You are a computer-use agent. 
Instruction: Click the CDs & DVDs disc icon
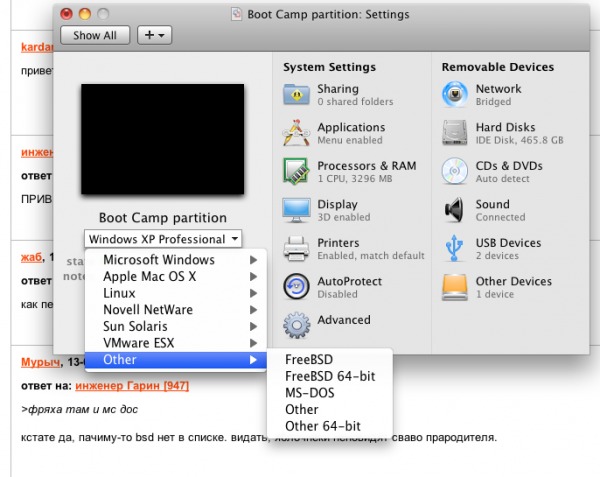455,171
